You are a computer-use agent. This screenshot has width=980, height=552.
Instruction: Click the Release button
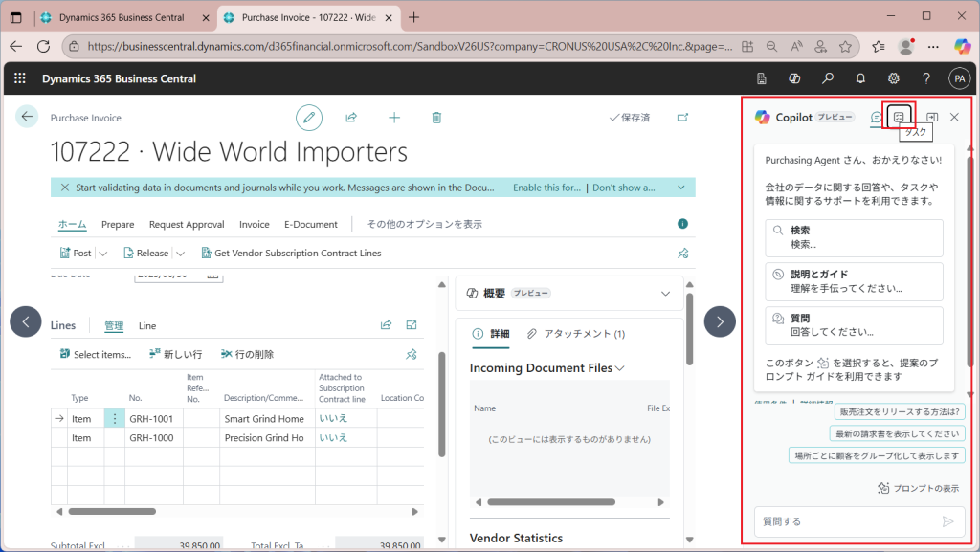click(146, 253)
